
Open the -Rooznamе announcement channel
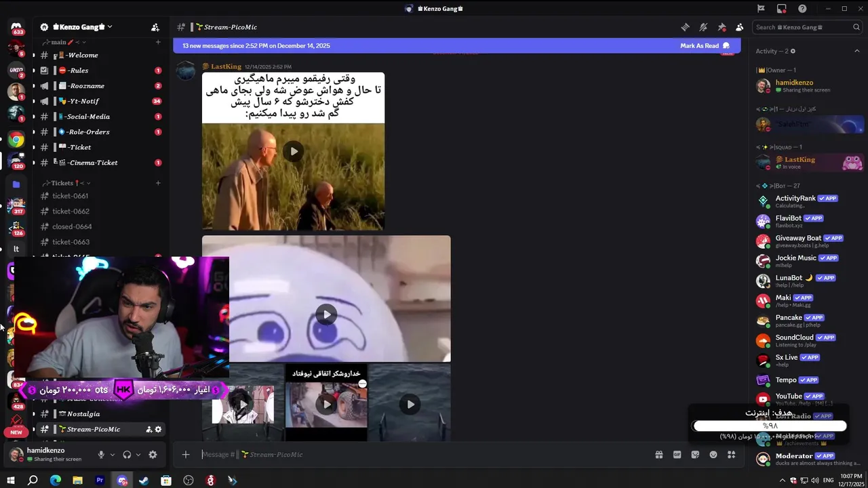(x=100, y=86)
